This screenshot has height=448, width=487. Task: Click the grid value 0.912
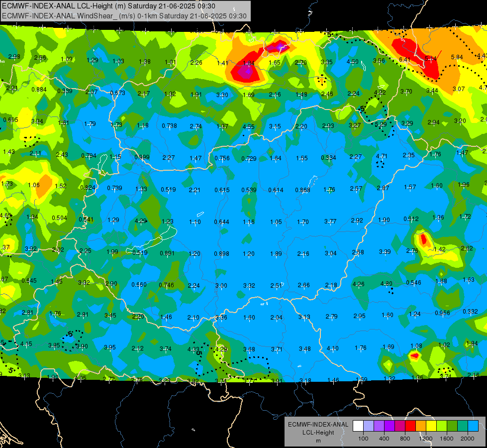pyautogui.click(x=411, y=219)
